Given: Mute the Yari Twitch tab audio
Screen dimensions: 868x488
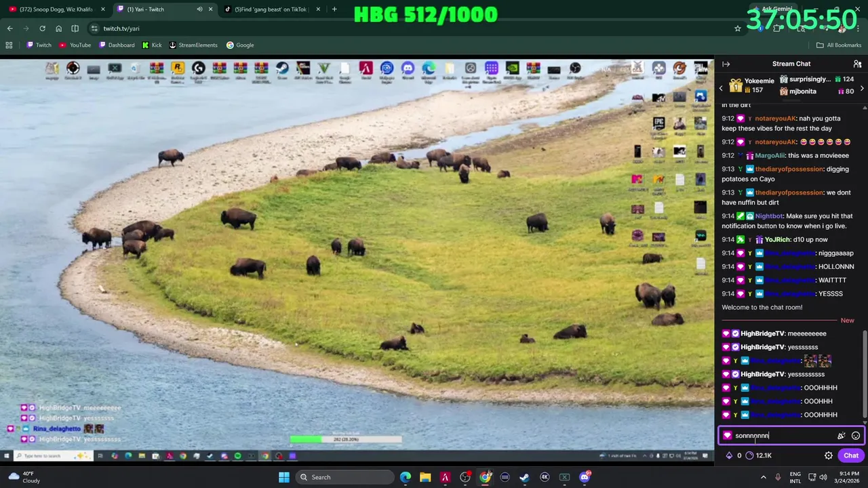Looking at the screenshot, I should [199, 9].
